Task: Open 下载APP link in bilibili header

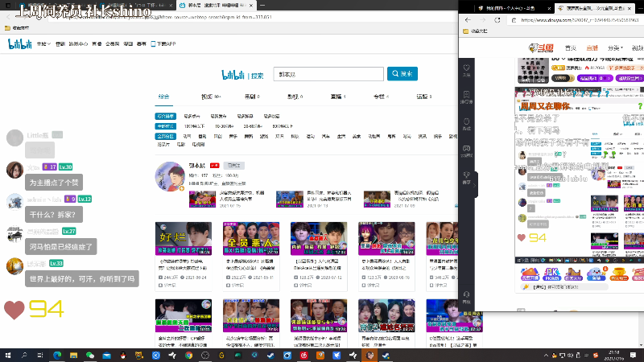Action: pyautogui.click(x=163, y=44)
